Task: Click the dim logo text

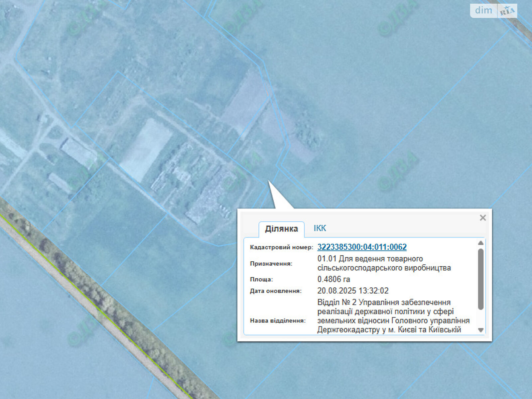Action: [483, 11]
